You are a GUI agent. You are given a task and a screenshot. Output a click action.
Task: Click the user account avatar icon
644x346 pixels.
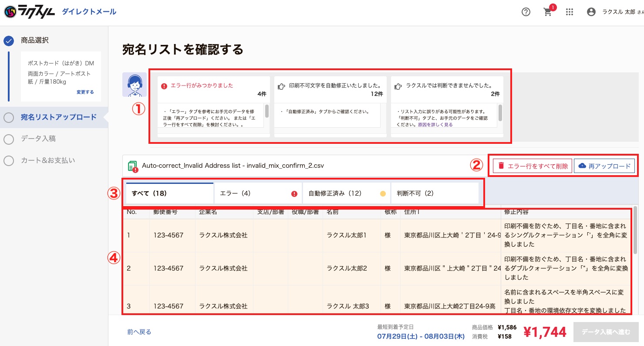click(x=591, y=12)
